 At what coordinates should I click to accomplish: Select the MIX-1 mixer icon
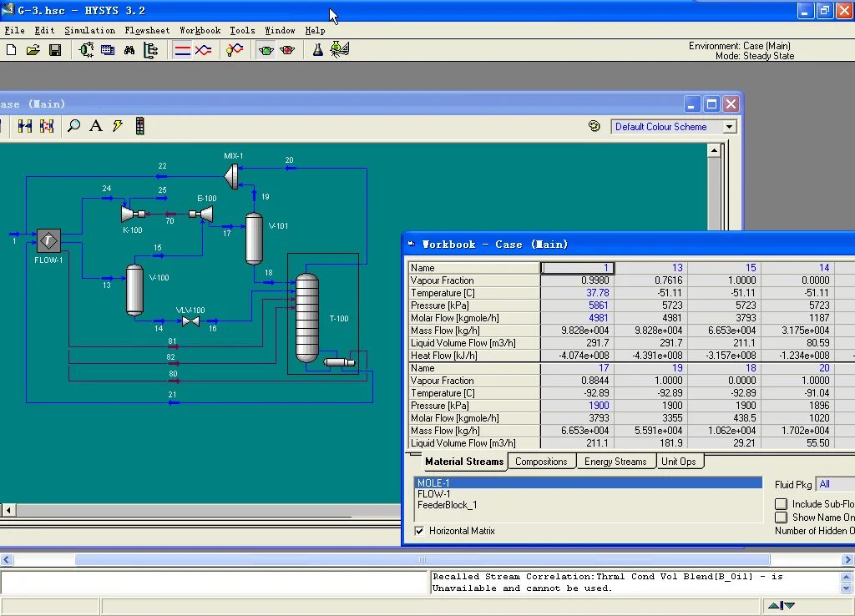coord(231,175)
